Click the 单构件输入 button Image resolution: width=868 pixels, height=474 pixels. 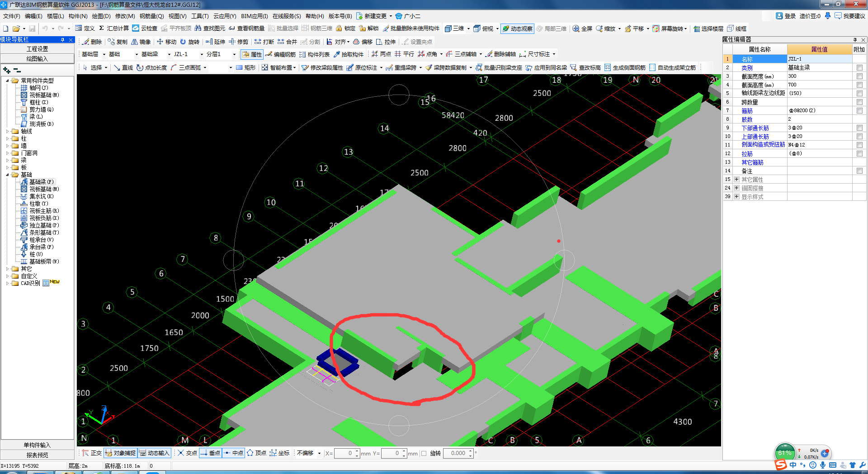pos(37,445)
